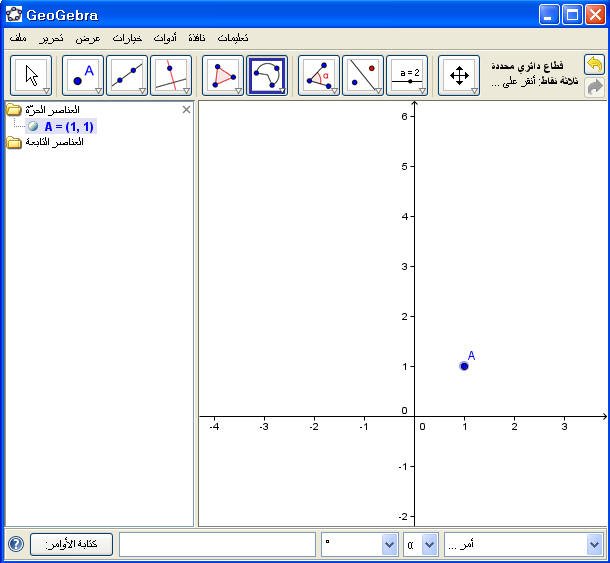Select the Slider a=2 tool

pyautogui.click(x=407, y=76)
